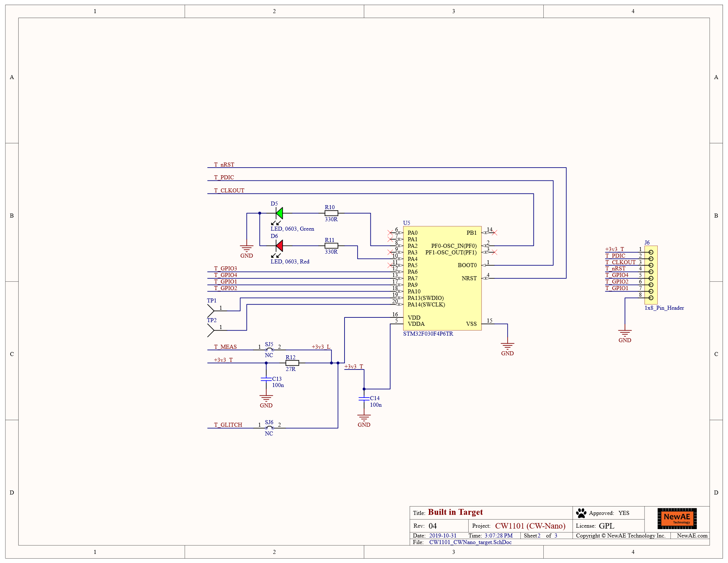Screen dimensions: 728x563
Task: Select the R12 27R resistor
Action: pos(292,363)
